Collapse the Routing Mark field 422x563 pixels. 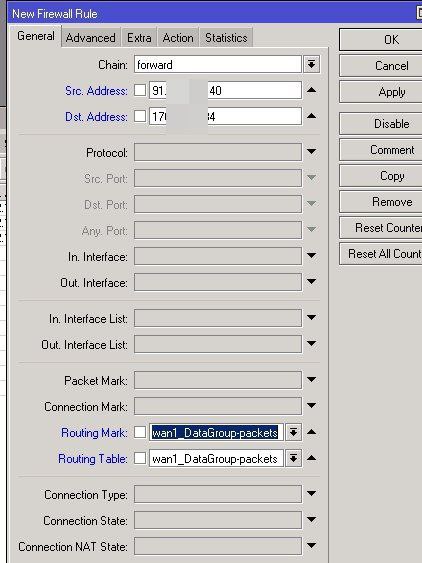pyautogui.click(x=311, y=432)
